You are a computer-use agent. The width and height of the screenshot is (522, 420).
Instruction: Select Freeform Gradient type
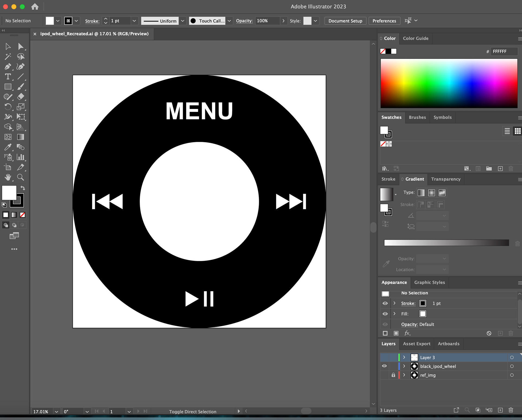[442, 193]
